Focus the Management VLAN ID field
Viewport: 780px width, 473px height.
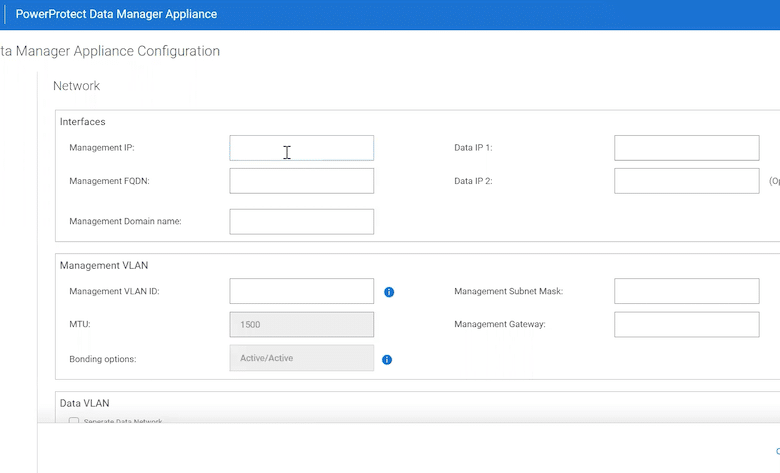[301, 291]
